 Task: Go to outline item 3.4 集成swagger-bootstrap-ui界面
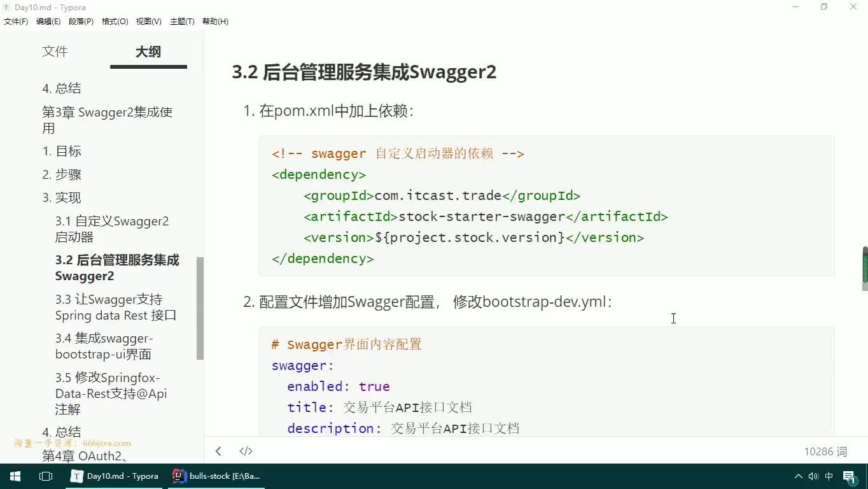(104, 346)
